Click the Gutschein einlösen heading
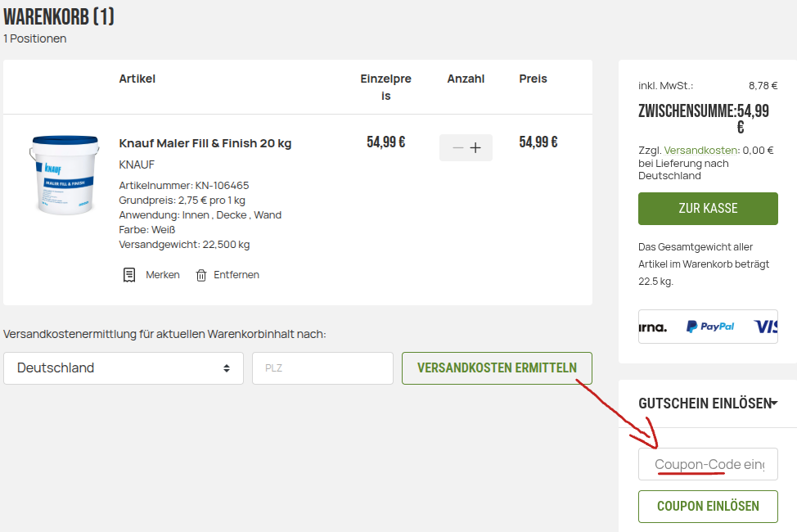The image size is (797, 532). click(x=704, y=403)
